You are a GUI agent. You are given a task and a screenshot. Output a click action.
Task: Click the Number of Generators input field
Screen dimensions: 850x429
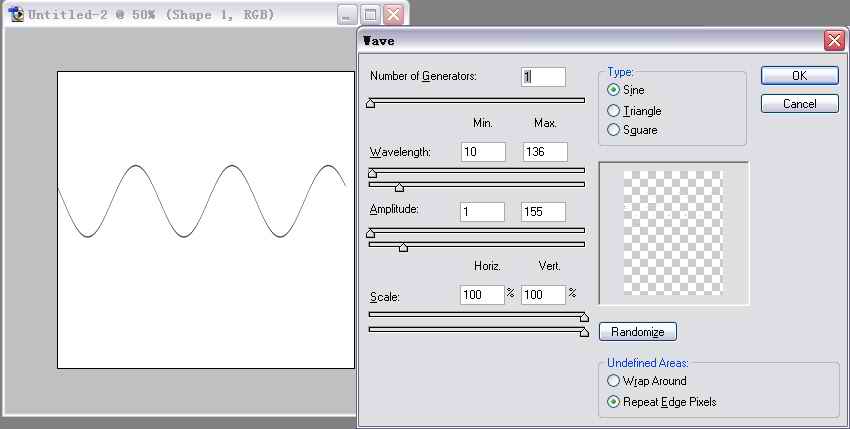coord(543,77)
